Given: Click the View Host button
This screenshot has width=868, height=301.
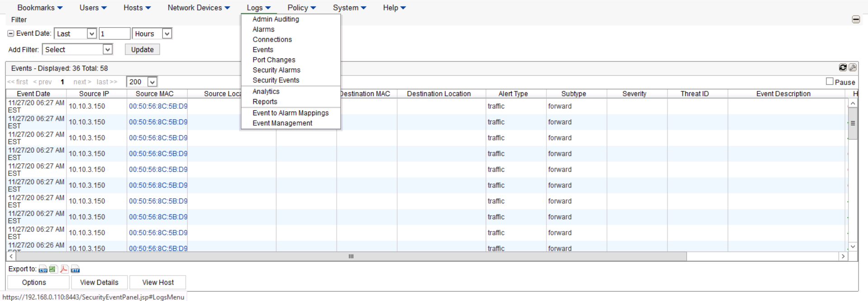Looking at the screenshot, I should pyautogui.click(x=158, y=282).
